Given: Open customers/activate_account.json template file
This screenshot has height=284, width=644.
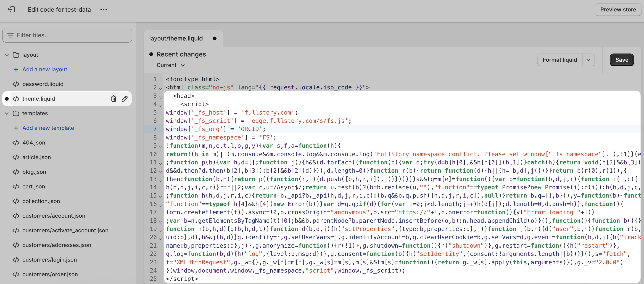Looking at the screenshot, I should [x=65, y=230].
